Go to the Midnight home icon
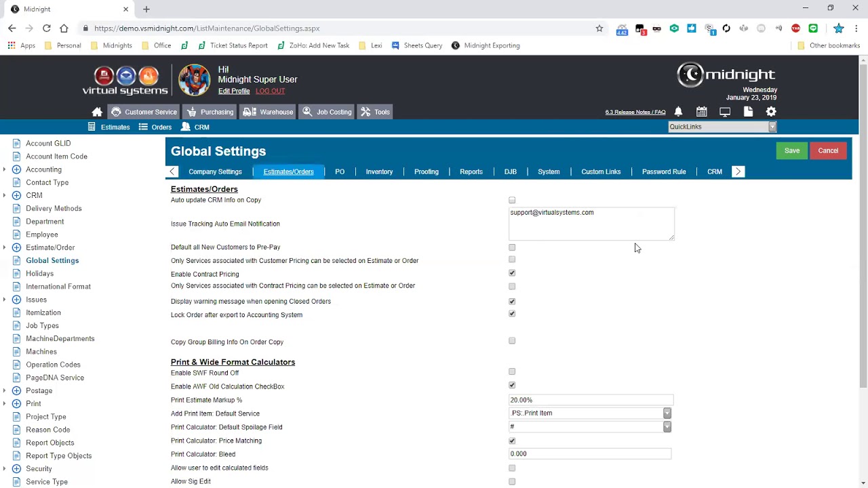Image resolution: width=868 pixels, height=488 pixels. click(x=97, y=112)
